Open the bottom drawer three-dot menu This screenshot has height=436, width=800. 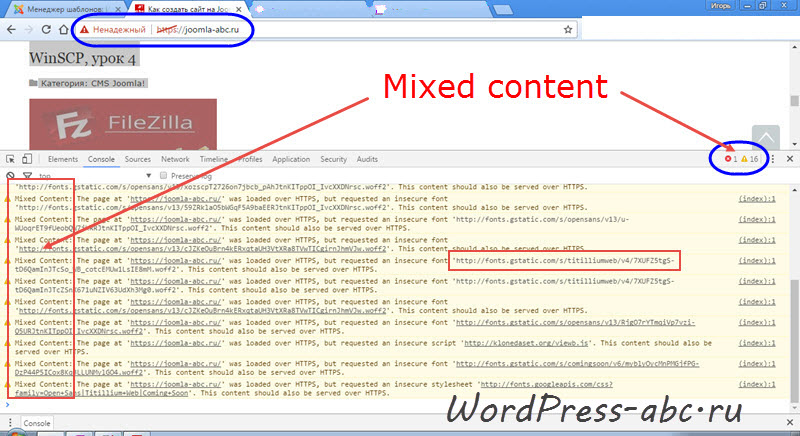click(x=10, y=423)
